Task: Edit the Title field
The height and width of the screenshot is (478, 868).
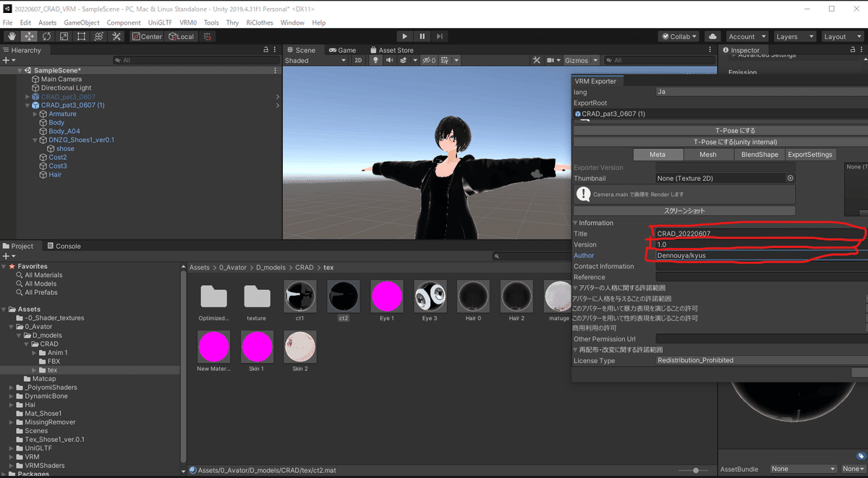Action: pos(761,234)
